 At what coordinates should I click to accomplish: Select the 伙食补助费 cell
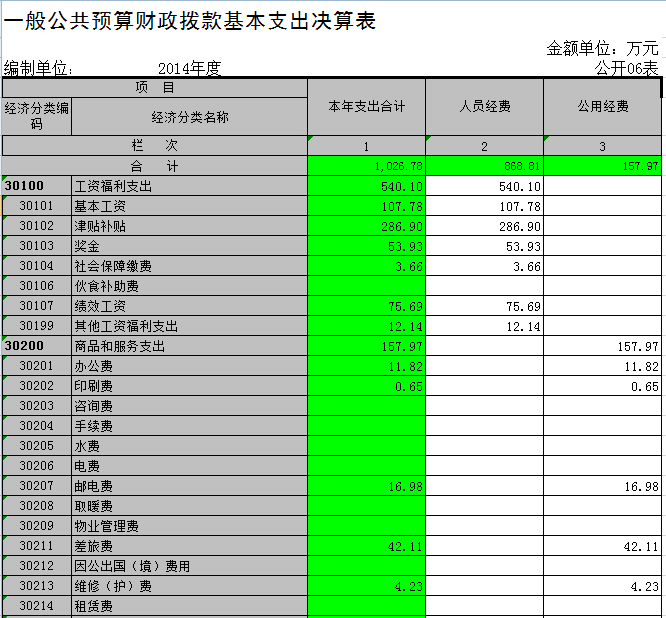[x=189, y=286]
